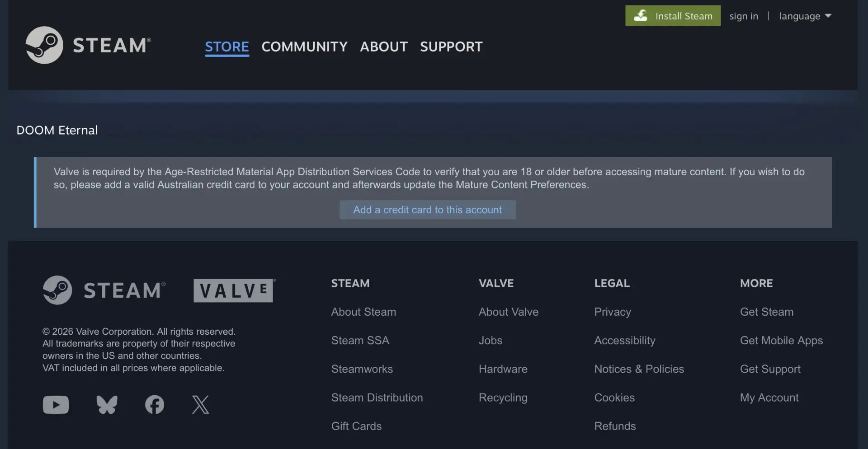Click Add a credit card to this account
Viewport: 868px width, 449px height.
point(428,210)
